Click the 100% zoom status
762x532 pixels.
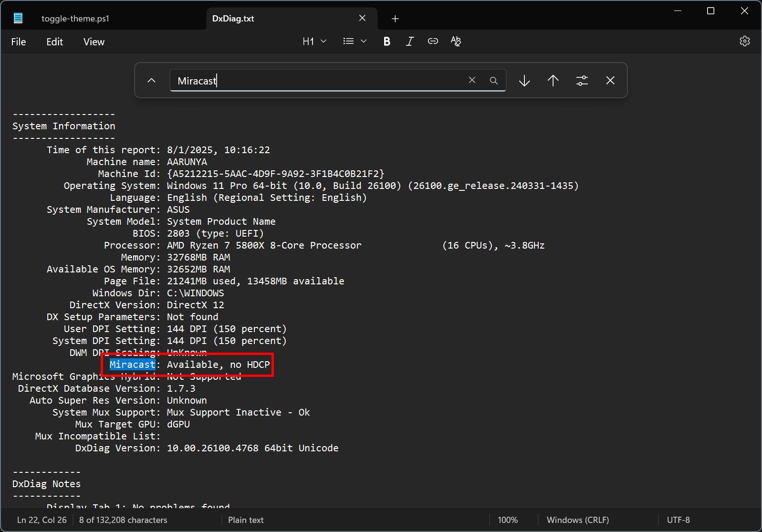(x=508, y=520)
